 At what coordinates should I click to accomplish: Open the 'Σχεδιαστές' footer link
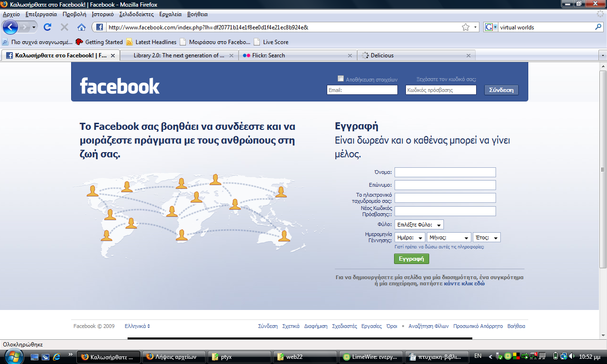click(x=344, y=326)
